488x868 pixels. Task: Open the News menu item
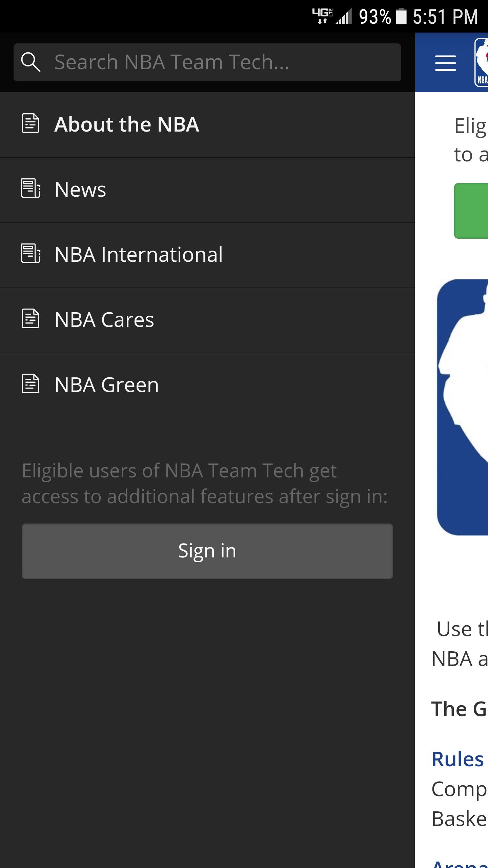coord(207,190)
